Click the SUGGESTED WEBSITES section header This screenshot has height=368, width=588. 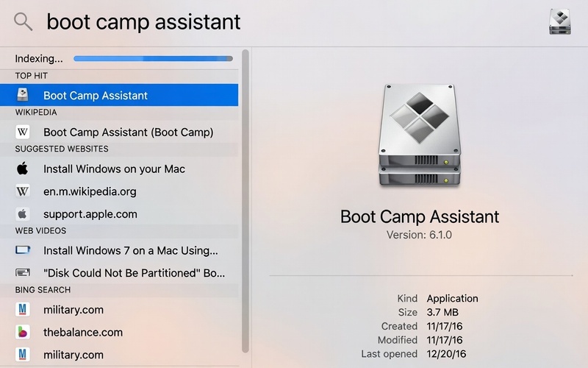click(62, 149)
